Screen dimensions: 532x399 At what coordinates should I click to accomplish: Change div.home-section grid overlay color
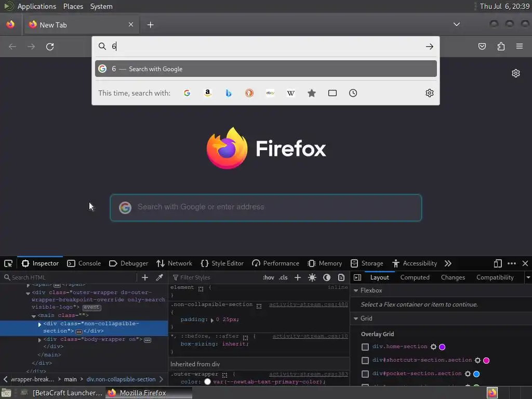point(442,347)
